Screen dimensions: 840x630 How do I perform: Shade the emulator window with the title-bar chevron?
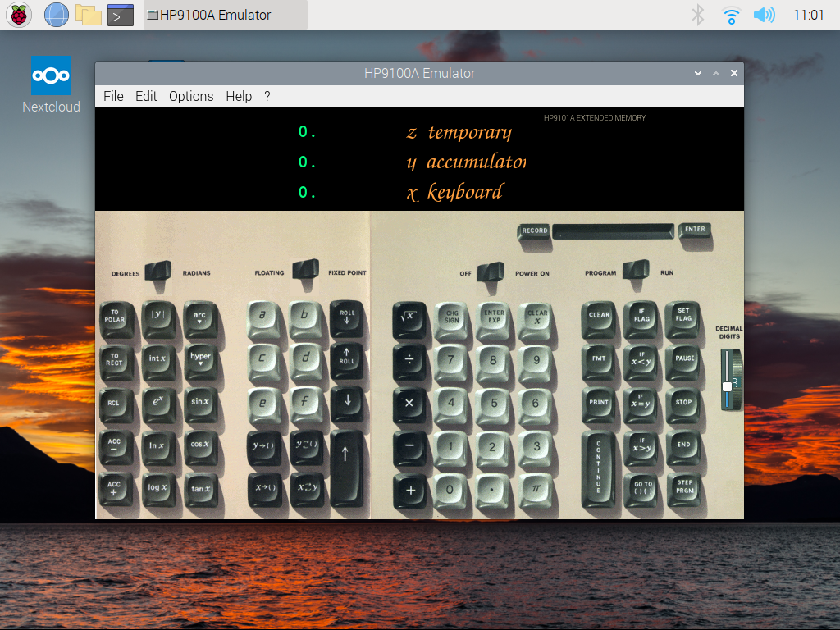click(697, 73)
